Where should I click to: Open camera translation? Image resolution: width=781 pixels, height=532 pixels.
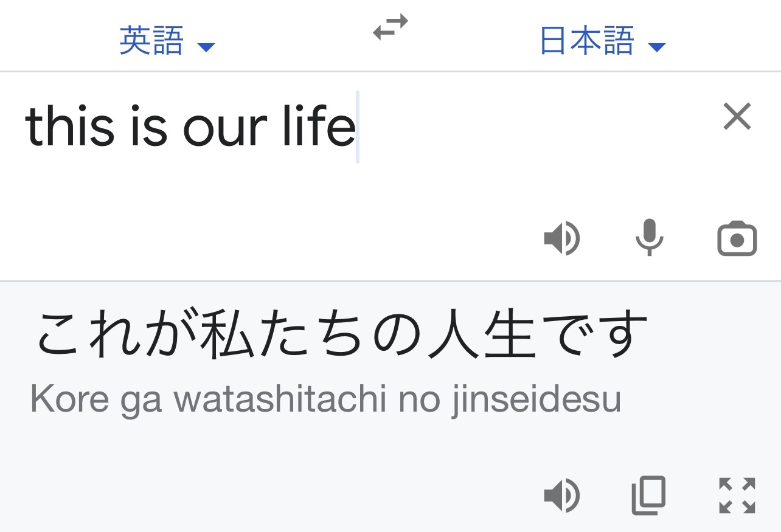click(737, 238)
